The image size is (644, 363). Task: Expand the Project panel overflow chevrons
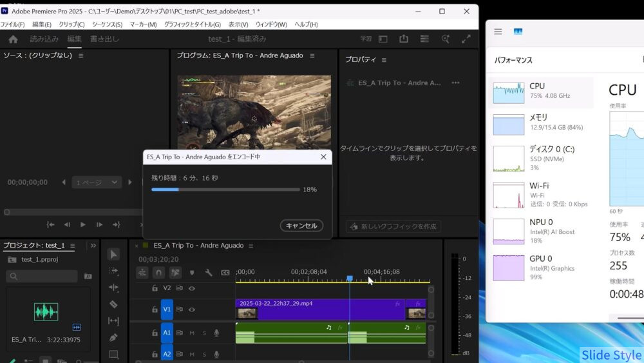tap(93, 246)
